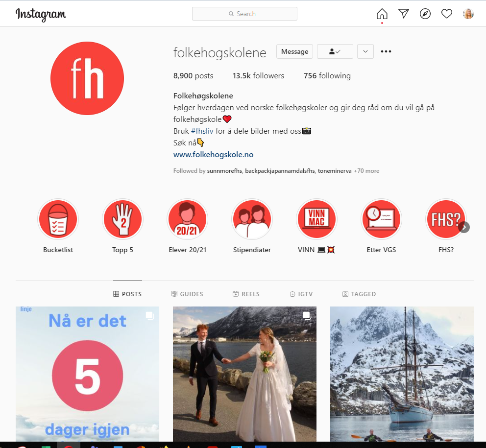Open the Explore compass icon
This screenshot has height=448, width=486.
(425, 14)
